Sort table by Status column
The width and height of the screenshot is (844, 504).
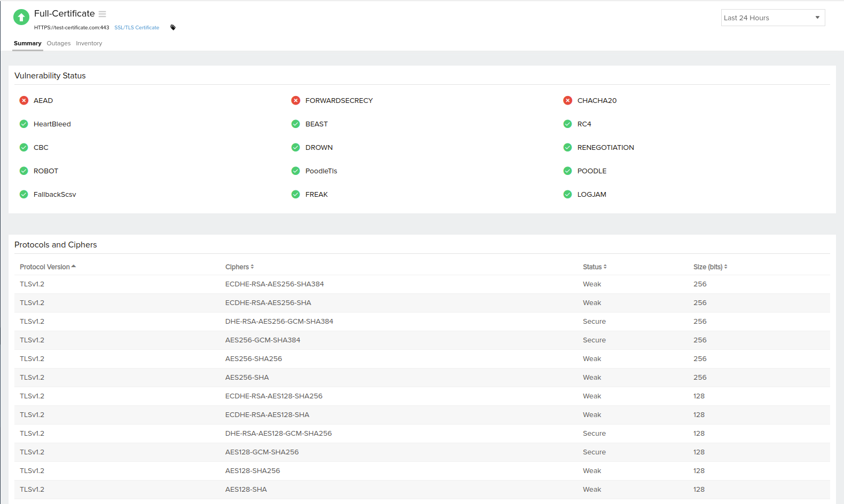click(594, 267)
